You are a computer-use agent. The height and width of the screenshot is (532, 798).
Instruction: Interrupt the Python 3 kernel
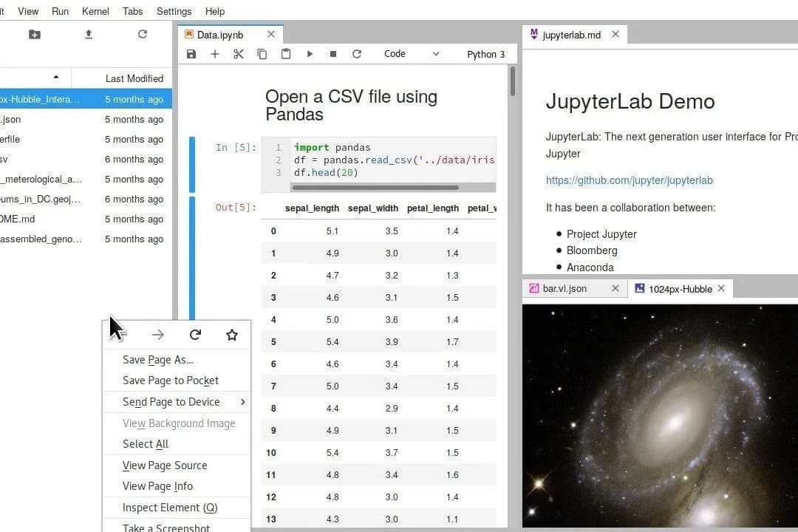click(333, 53)
